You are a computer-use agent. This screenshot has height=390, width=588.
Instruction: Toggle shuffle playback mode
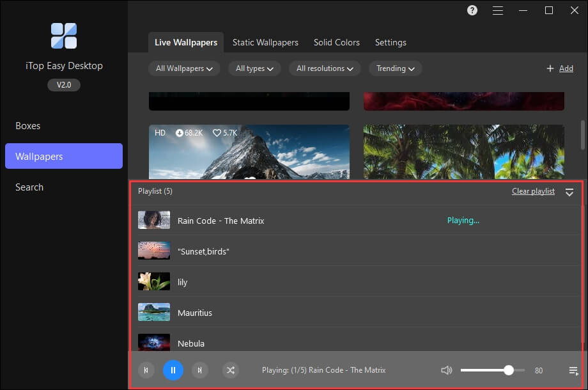(231, 370)
